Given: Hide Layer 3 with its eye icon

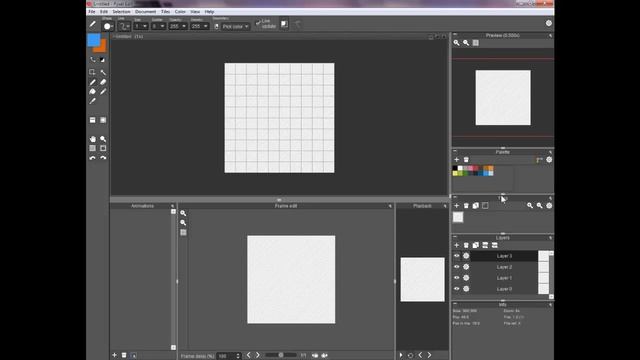Looking at the screenshot, I should pos(457,256).
